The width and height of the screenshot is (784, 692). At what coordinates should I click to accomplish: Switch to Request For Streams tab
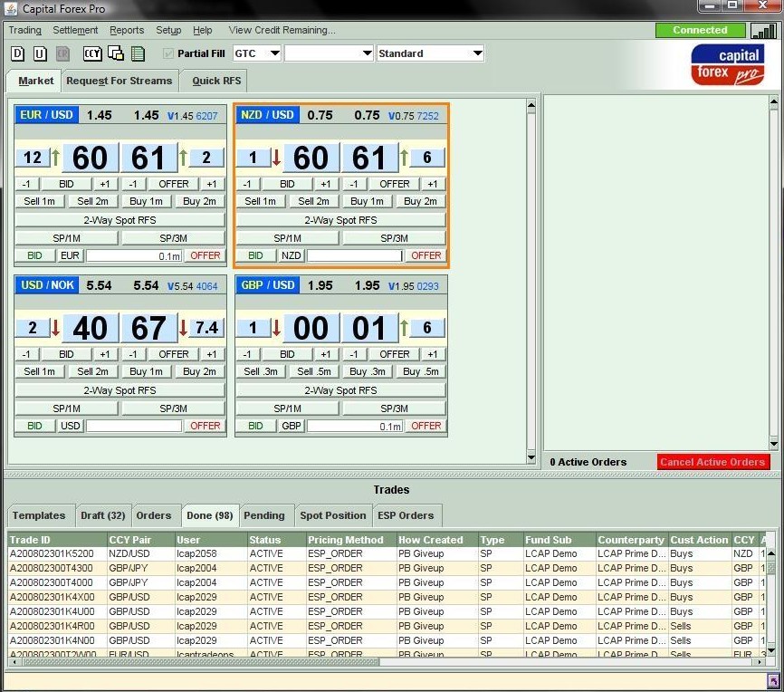point(119,81)
